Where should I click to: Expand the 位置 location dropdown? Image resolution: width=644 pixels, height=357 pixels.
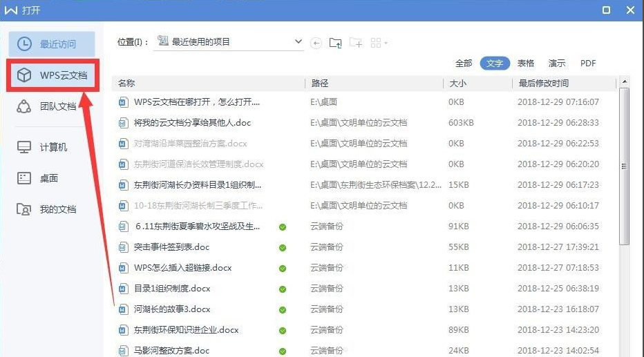pos(299,41)
